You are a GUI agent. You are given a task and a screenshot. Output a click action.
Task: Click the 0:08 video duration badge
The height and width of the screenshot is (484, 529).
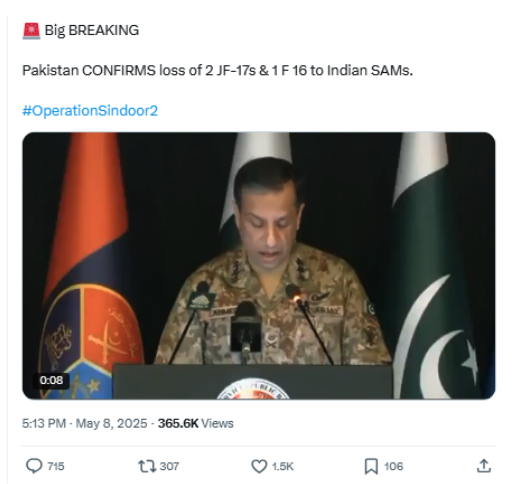[51, 380]
